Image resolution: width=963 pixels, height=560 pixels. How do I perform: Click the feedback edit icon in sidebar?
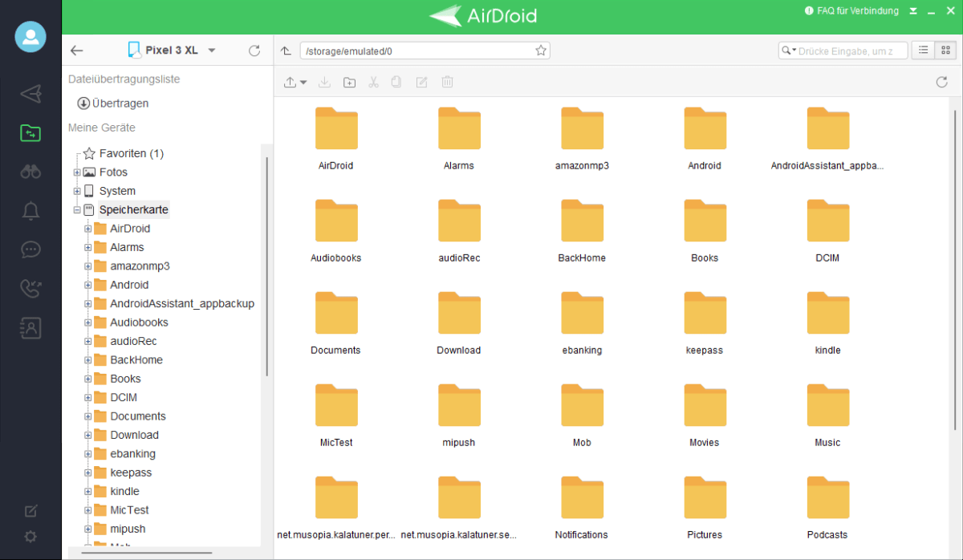[x=30, y=510]
